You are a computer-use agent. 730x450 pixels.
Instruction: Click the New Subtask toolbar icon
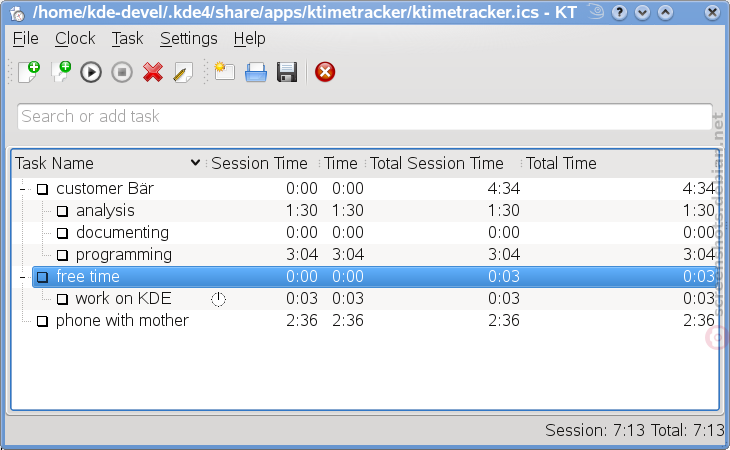(x=61, y=72)
